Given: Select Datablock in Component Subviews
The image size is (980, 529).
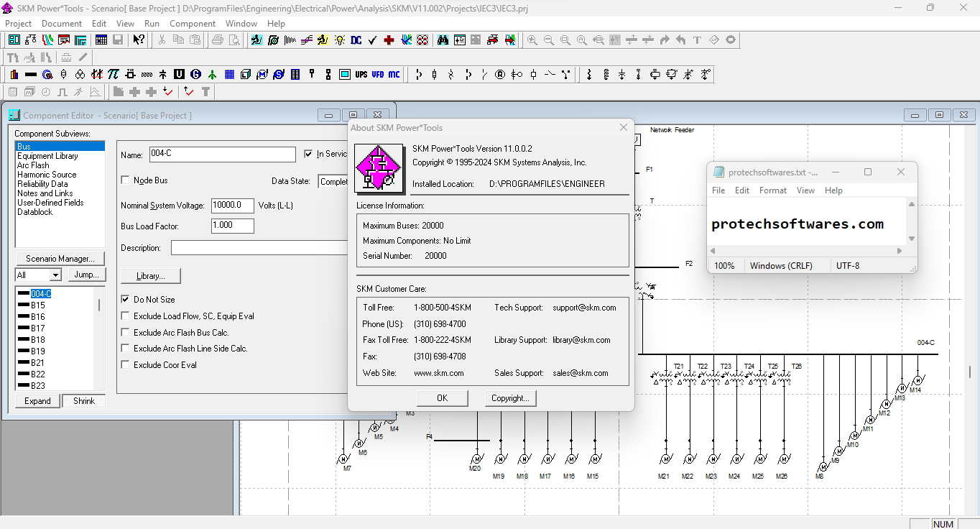Looking at the screenshot, I should click(34, 212).
